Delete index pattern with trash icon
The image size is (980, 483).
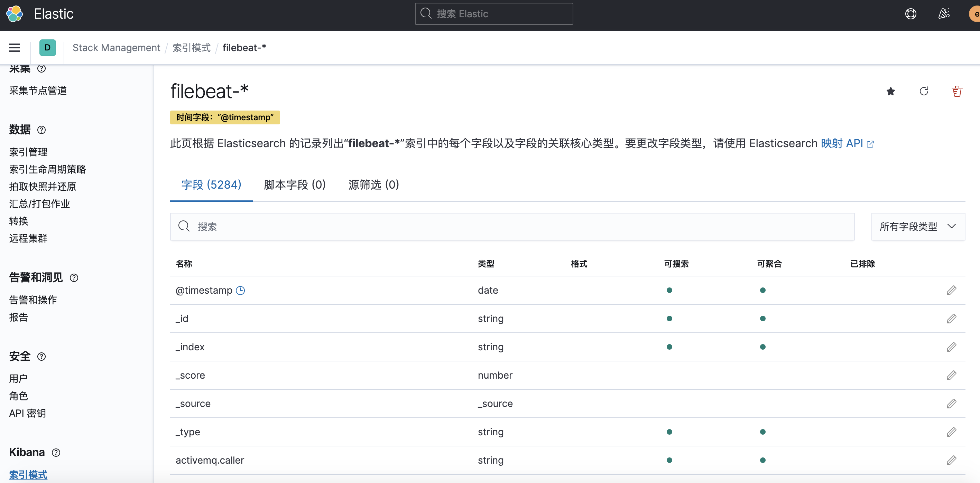[x=957, y=92]
